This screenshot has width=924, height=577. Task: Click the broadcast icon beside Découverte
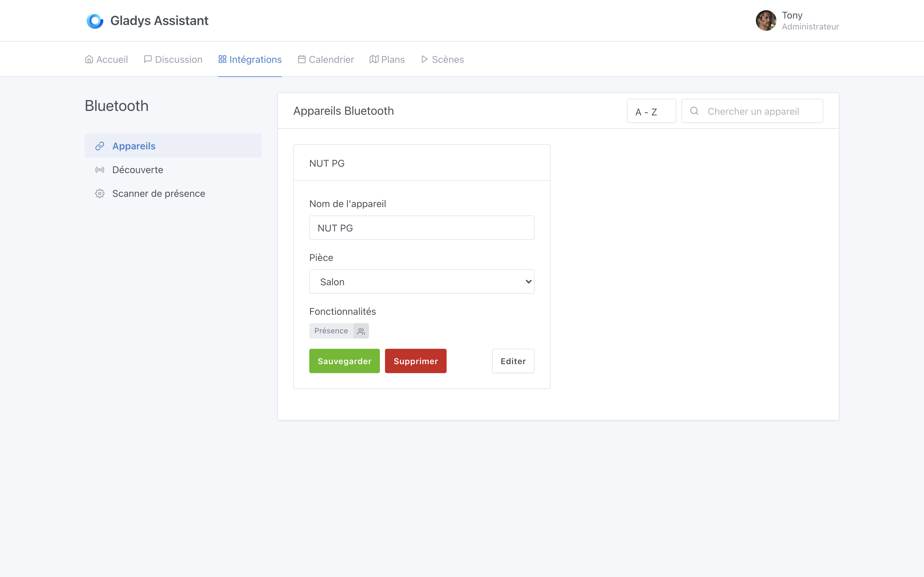click(100, 170)
